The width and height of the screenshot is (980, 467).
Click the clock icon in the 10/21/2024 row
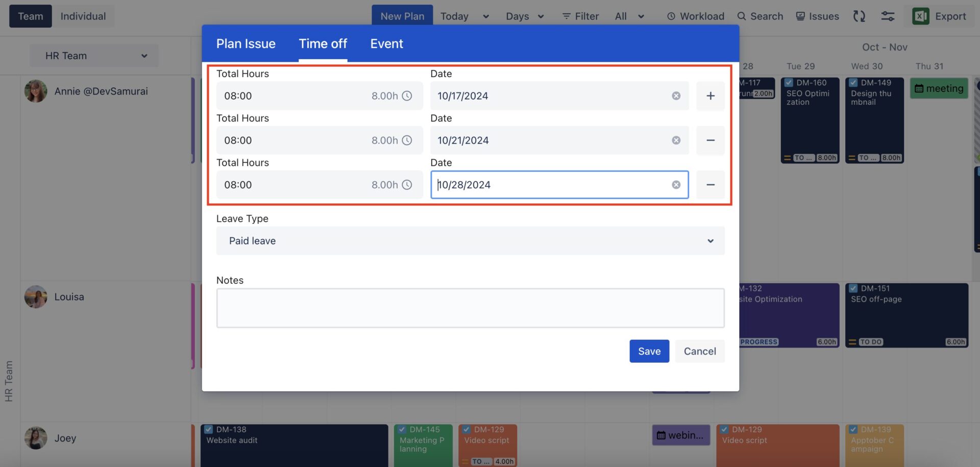click(x=407, y=140)
